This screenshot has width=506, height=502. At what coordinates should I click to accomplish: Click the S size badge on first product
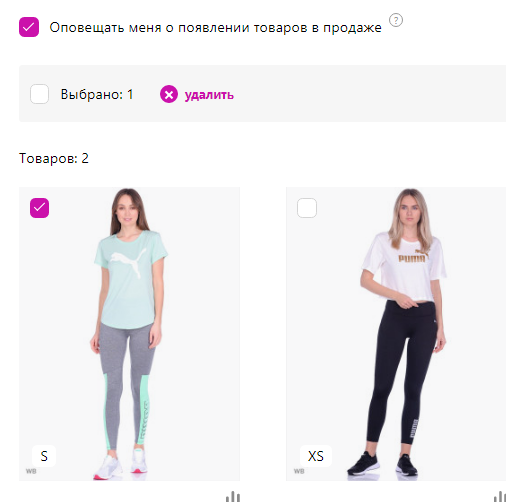pyautogui.click(x=44, y=456)
